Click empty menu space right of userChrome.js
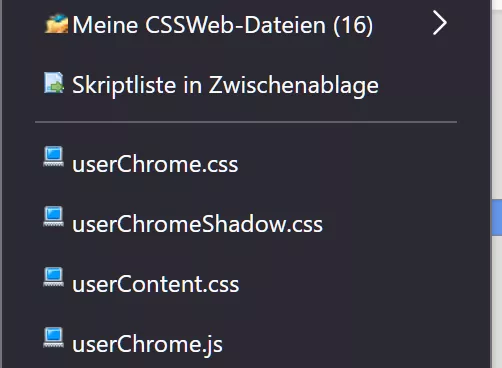Screen dimensions: 502x368 pyautogui.click(x=340, y=344)
